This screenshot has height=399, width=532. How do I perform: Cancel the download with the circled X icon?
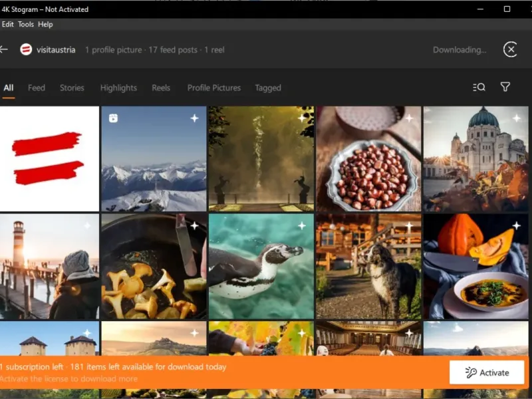510,49
